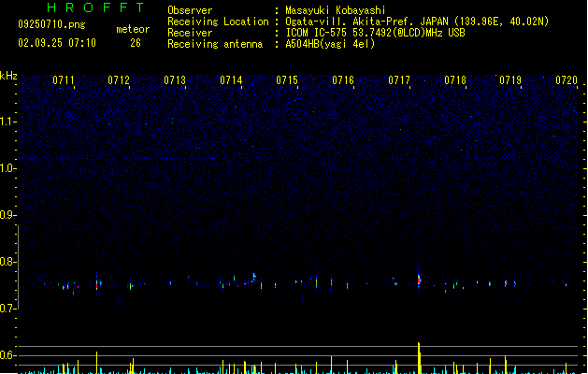The height and width of the screenshot is (374, 588).
Task: Click the 1.1 kHz axis label
Action: [7, 122]
